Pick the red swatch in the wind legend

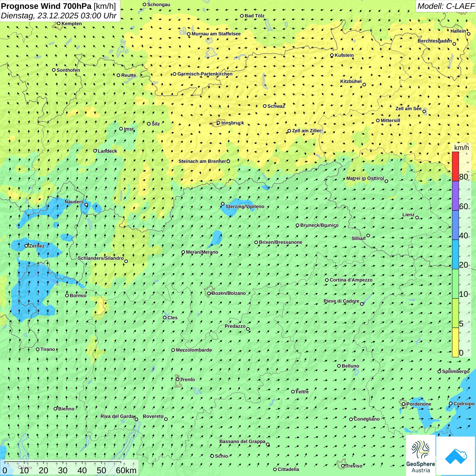(455, 167)
